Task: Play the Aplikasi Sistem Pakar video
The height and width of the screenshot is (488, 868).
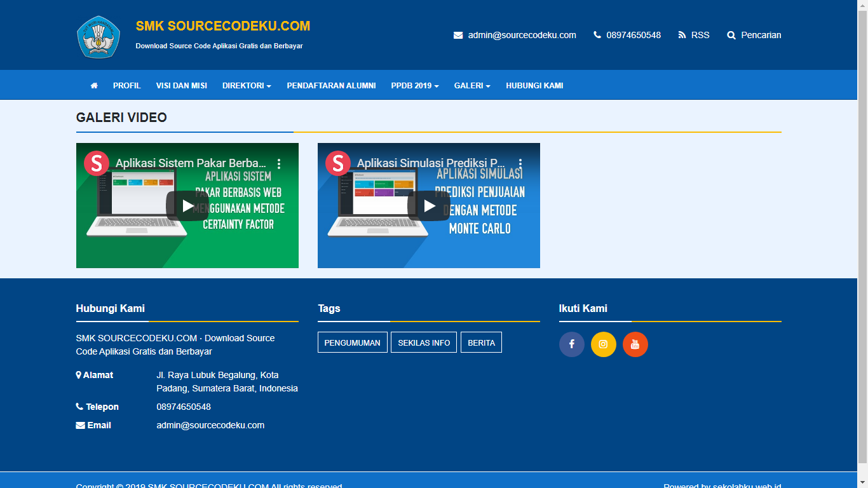Action: point(187,206)
